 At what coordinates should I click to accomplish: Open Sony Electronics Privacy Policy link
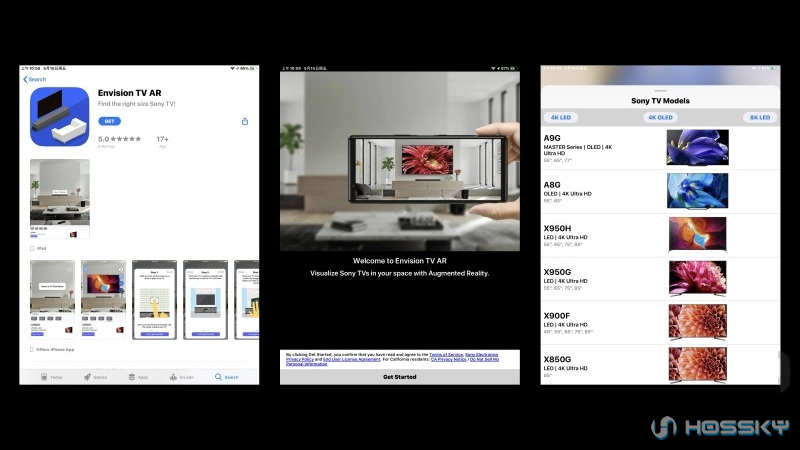coord(482,354)
